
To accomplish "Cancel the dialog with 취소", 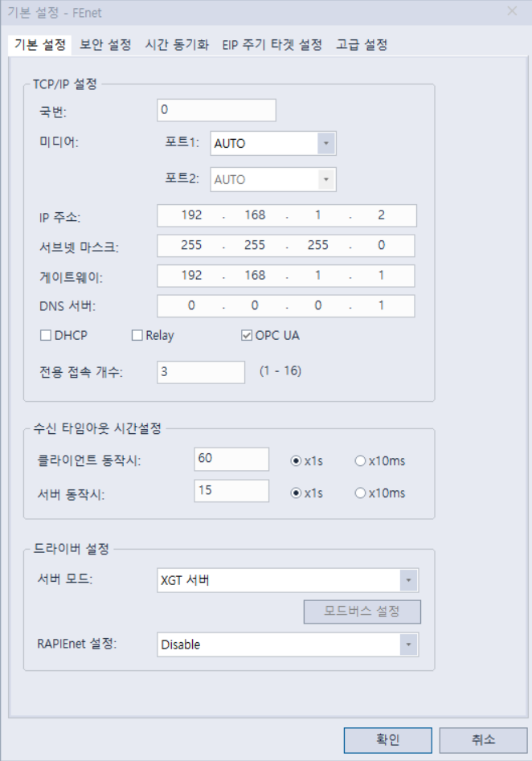I will [483, 740].
